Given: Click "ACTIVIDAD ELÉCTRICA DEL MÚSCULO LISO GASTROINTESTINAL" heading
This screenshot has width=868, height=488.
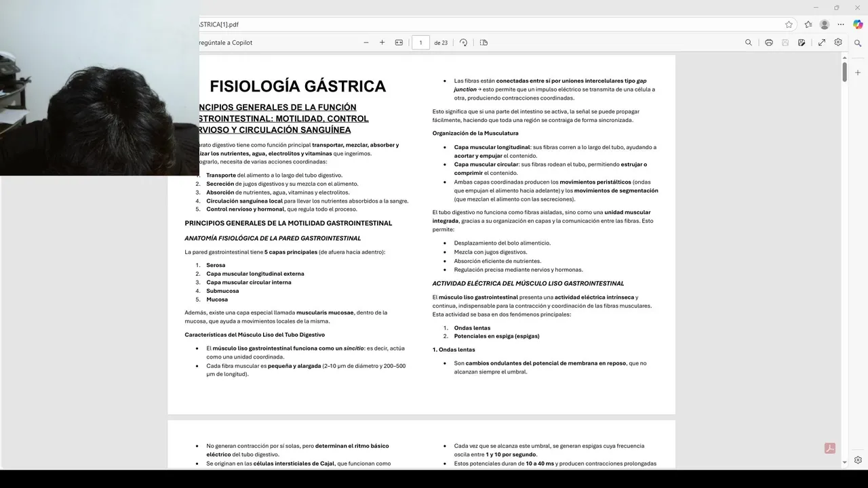Looking at the screenshot, I should [x=528, y=283].
